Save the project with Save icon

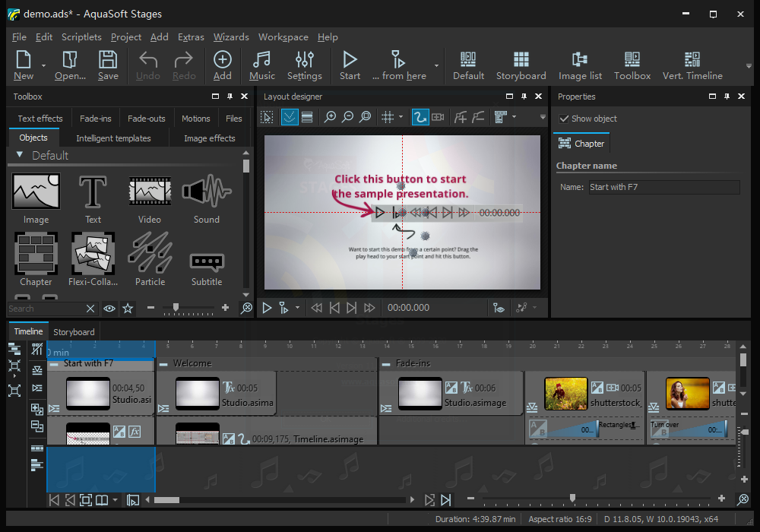tap(108, 65)
